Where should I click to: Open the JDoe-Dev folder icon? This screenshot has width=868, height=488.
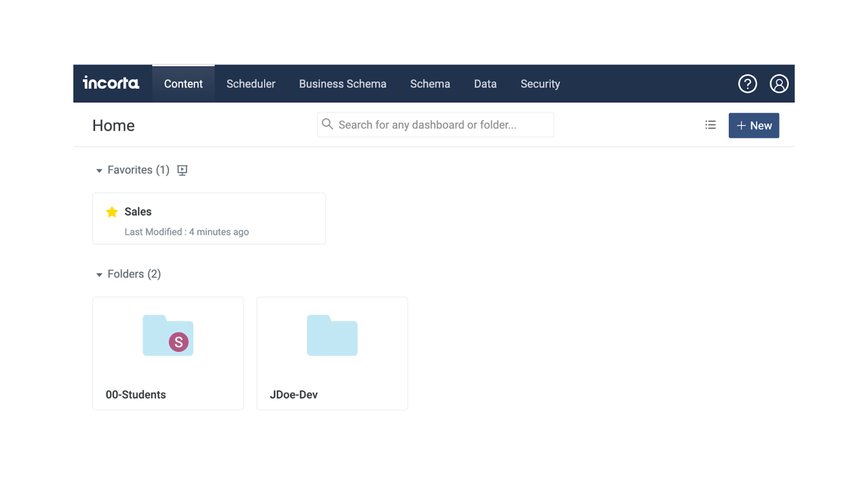332,335
